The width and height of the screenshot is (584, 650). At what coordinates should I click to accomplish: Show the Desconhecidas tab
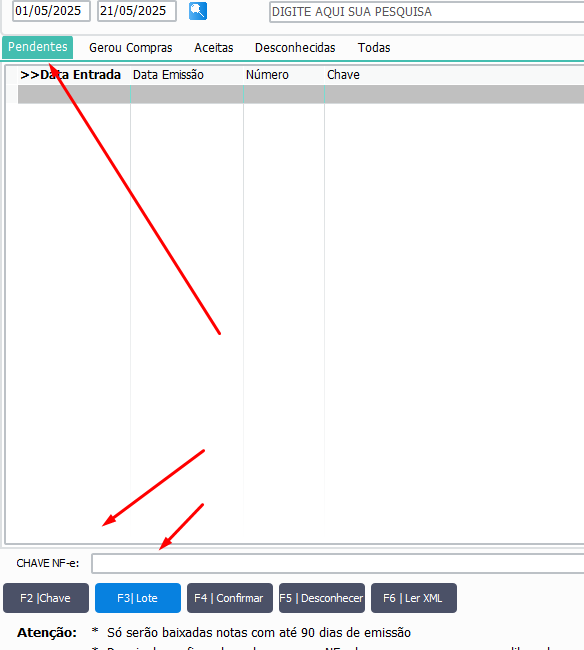295,48
